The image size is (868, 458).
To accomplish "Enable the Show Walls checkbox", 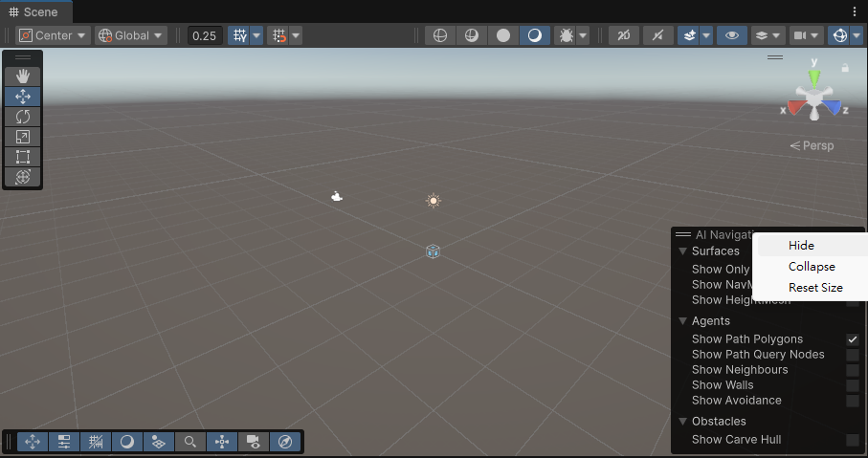I will pos(852,385).
